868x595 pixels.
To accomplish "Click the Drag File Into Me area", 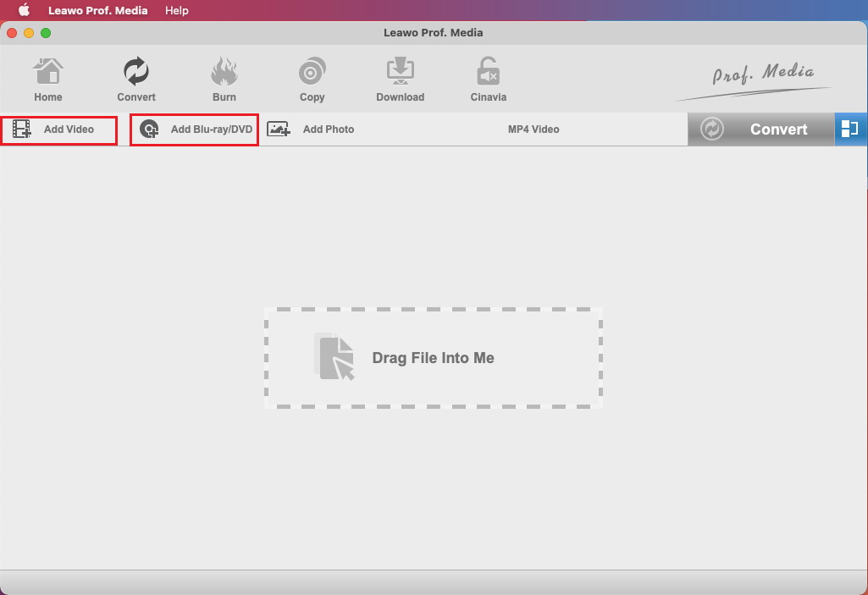I will click(434, 358).
